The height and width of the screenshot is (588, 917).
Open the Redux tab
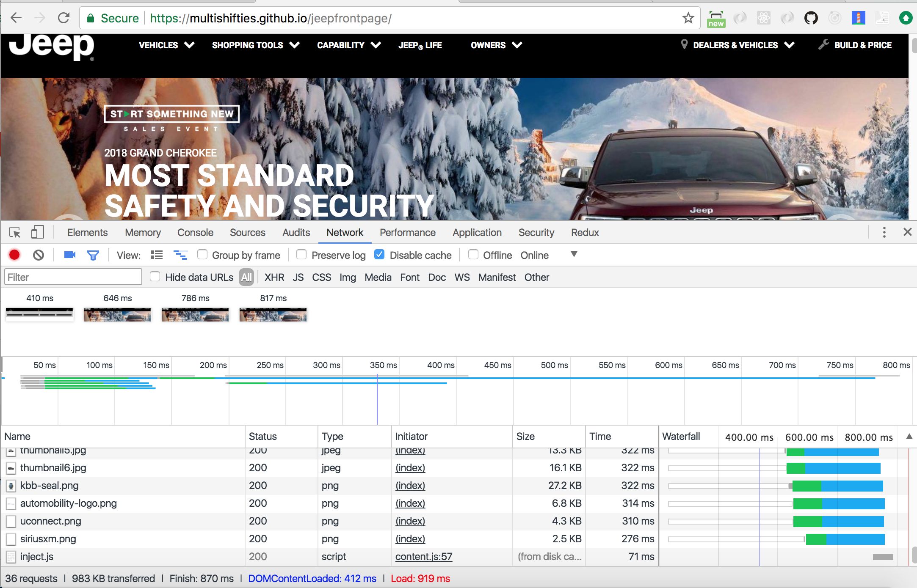point(585,232)
